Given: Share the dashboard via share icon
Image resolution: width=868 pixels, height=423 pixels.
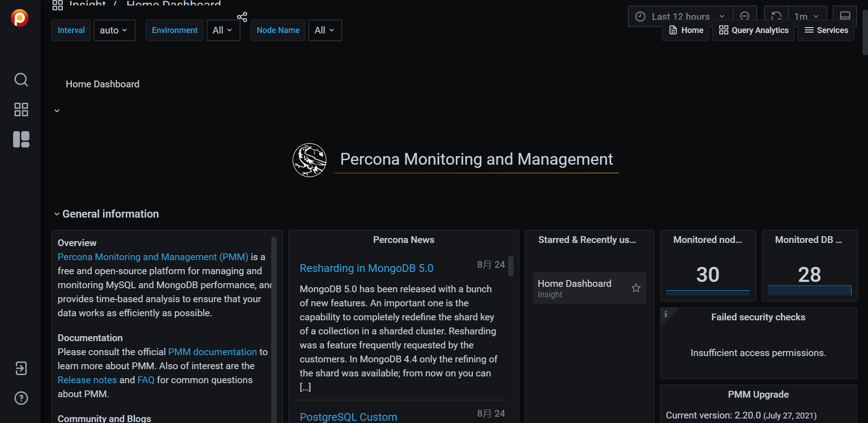Looking at the screenshot, I should point(242,17).
